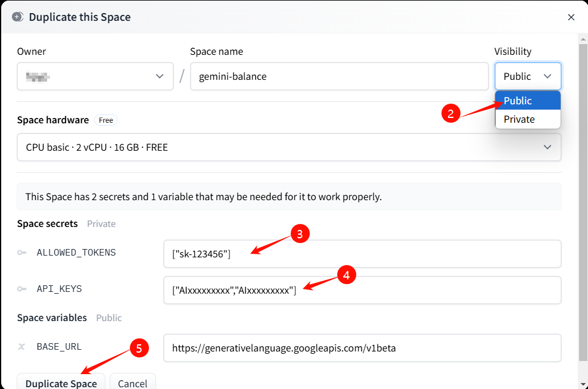Click the key icon beside ALLOWED_TOKENS

click(x=22, y=253)
